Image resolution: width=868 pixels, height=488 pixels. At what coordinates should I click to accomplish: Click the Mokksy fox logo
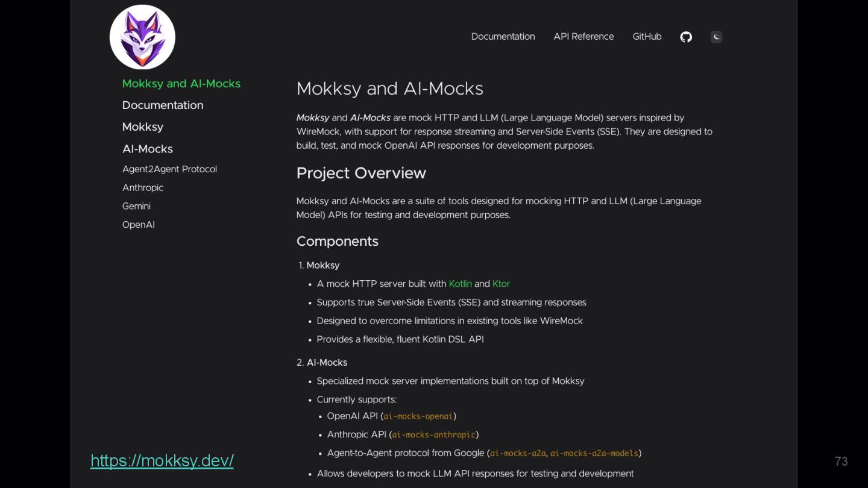(x=142, y=37)
